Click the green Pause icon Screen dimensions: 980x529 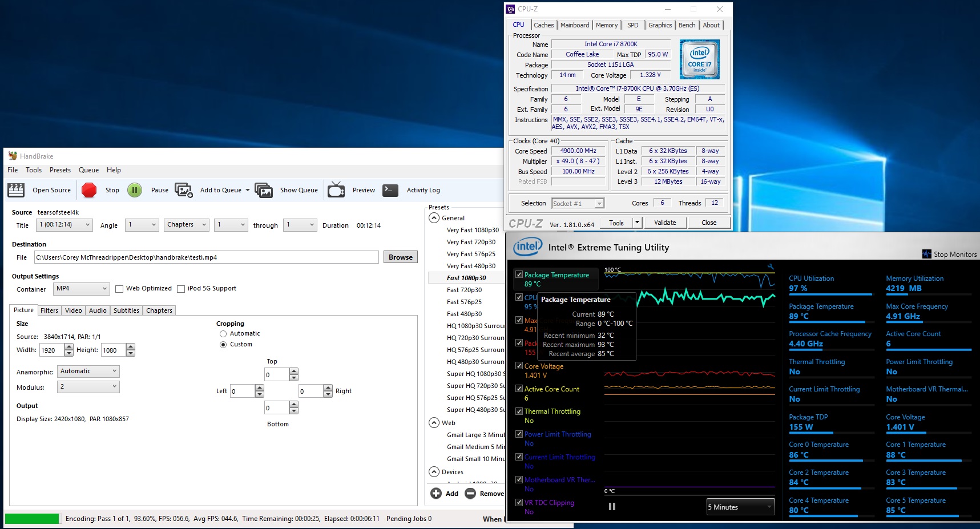135,190
